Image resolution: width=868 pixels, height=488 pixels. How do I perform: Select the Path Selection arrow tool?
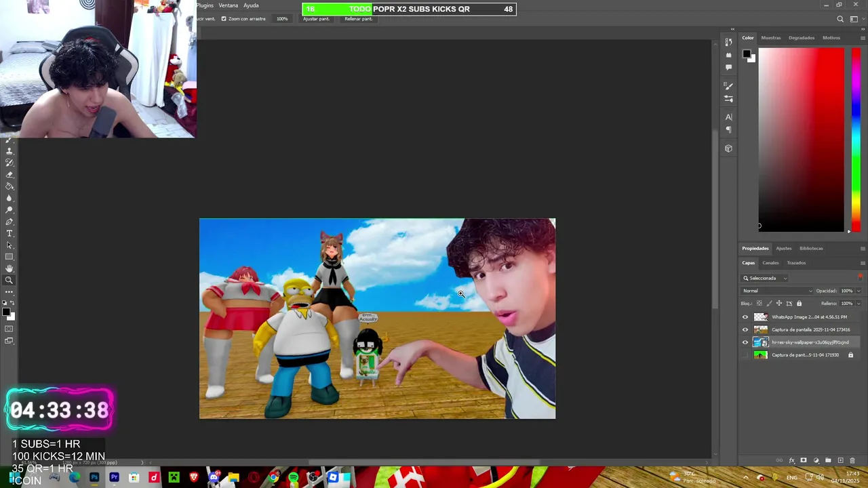9,245
